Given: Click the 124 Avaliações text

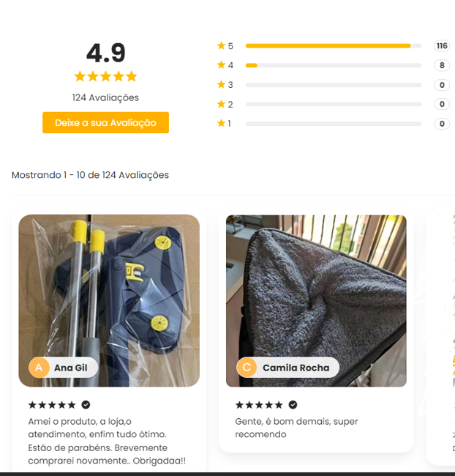Looking at the screenshot, I should pos(105,97).
